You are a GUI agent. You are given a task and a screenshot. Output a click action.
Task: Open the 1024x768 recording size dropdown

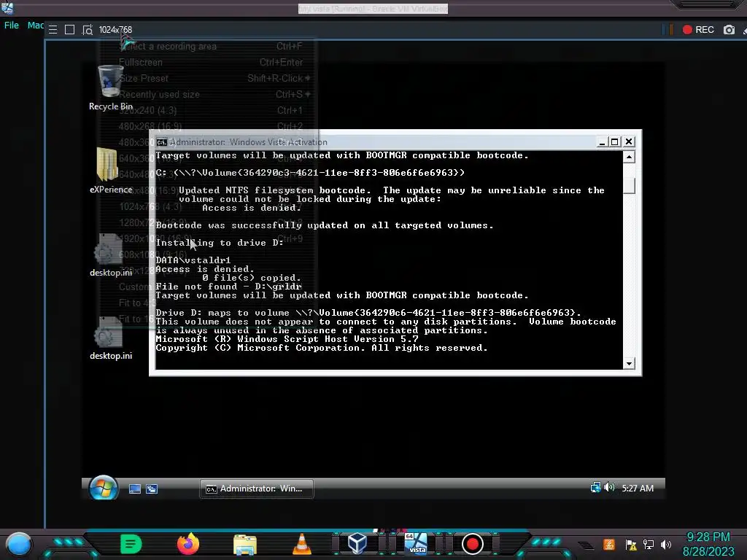tap(115, 29)
